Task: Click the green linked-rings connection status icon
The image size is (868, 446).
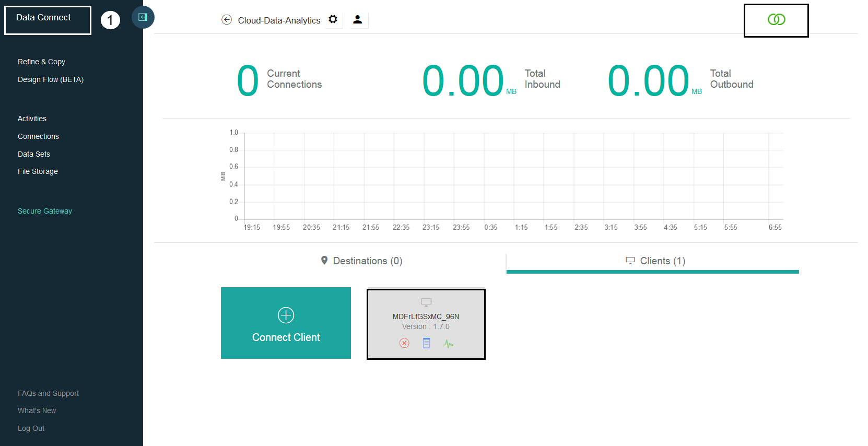Action: 776,20
